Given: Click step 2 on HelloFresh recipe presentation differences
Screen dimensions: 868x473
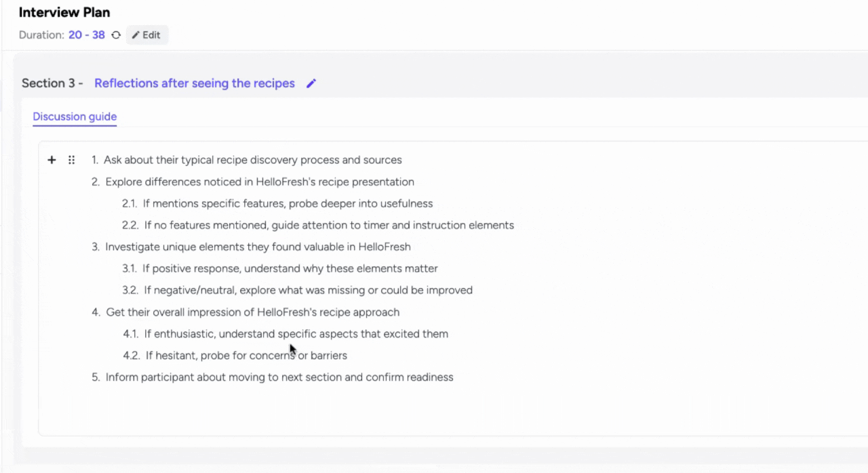Looking at the screenshot, I should (x=260, y=182).
